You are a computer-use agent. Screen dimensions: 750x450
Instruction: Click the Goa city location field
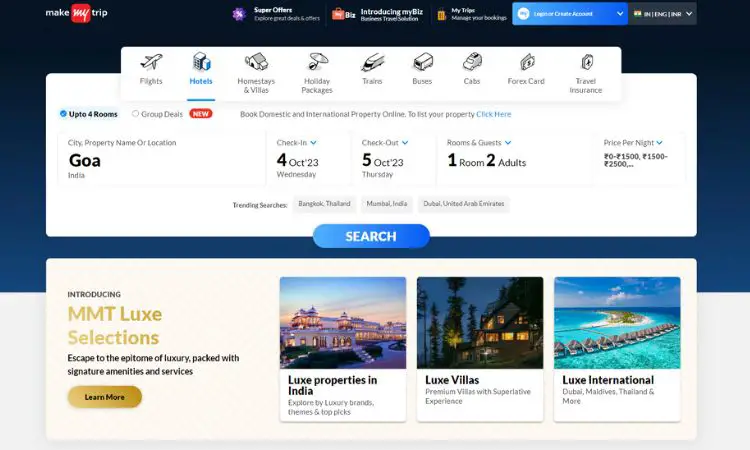click(x=162, y=159)
